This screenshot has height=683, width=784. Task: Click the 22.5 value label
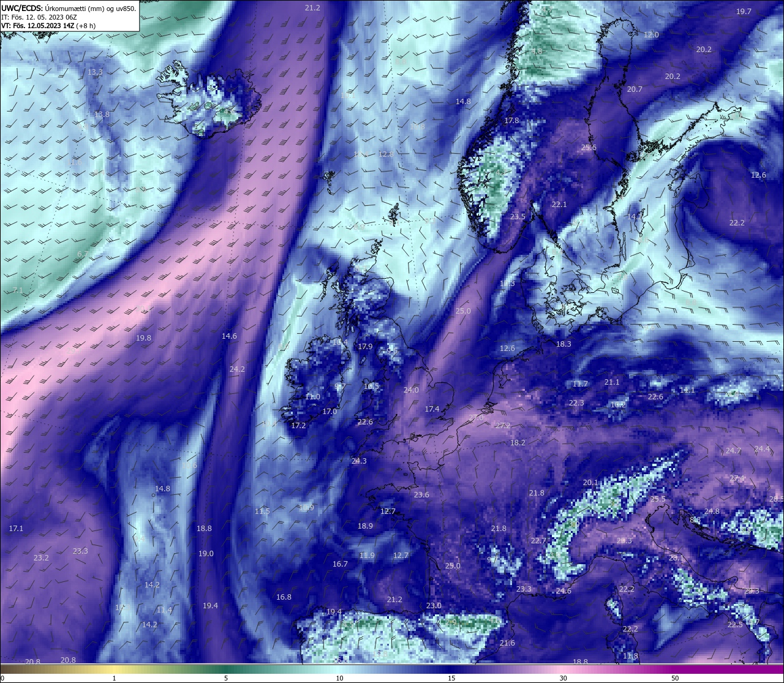(x=735, y=625)
